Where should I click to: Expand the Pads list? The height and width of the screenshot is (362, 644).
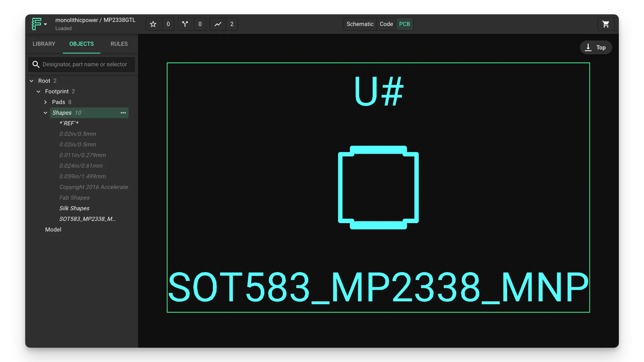coord(45,102)
